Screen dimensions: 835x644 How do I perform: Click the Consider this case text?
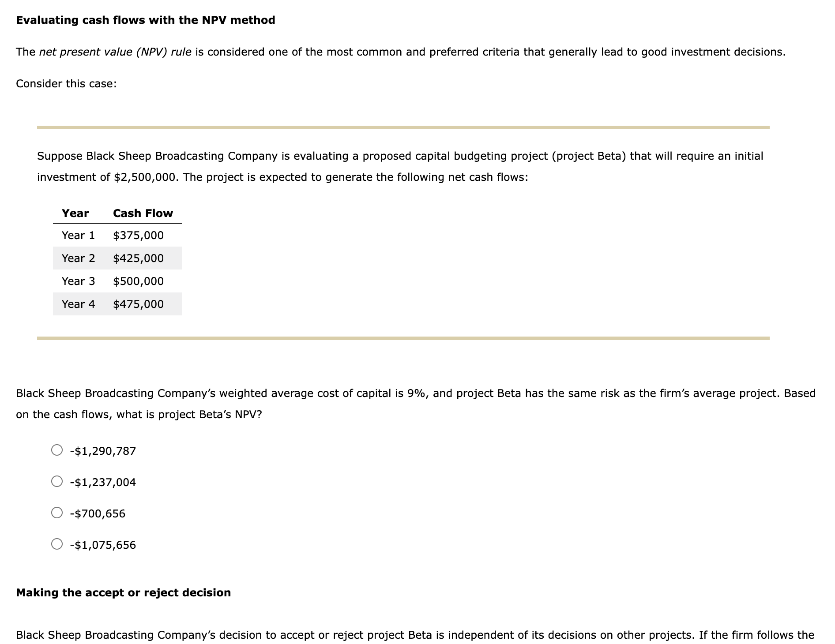[65, 83]
